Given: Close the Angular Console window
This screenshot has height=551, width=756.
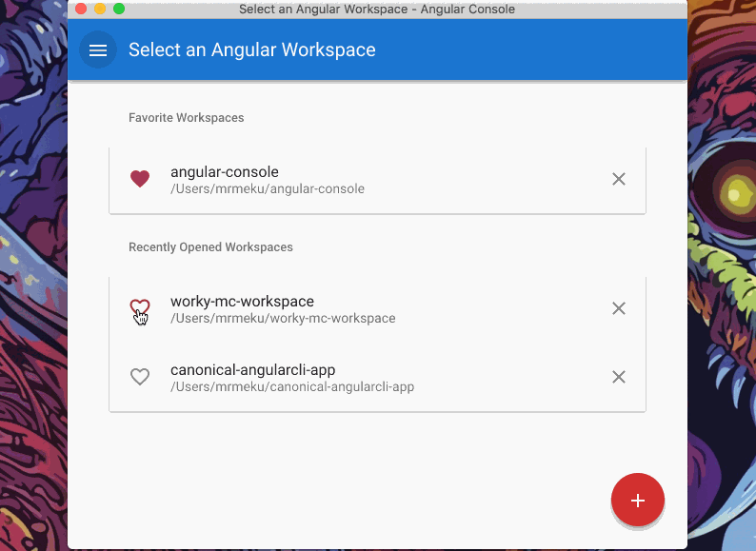Looking at the screenshot, I should (x=81, y=9).
